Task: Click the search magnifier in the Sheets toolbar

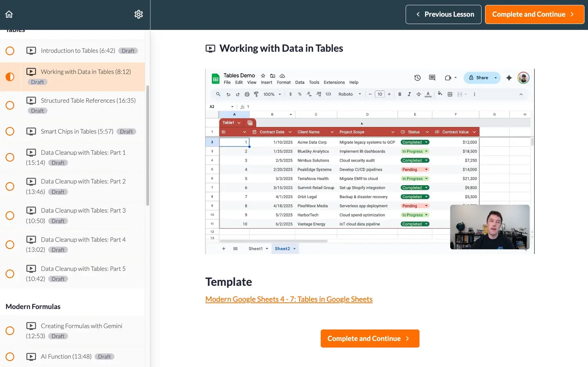Action: (x=218, y=94)
